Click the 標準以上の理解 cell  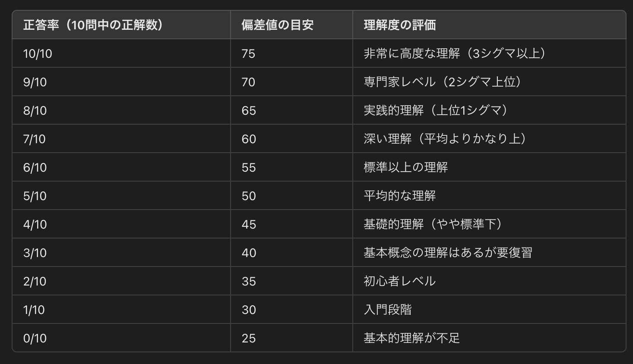[x=406, y=167]
